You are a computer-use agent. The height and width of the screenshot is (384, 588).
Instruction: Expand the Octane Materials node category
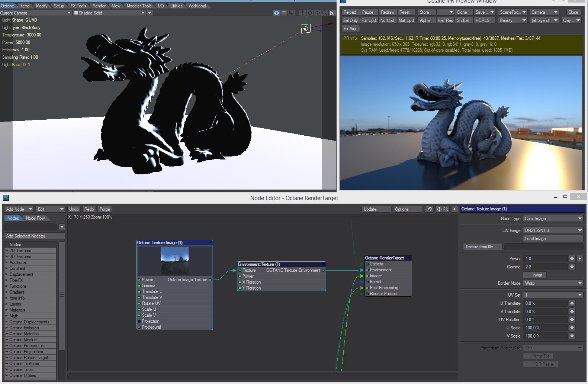[x=7, y=334]
